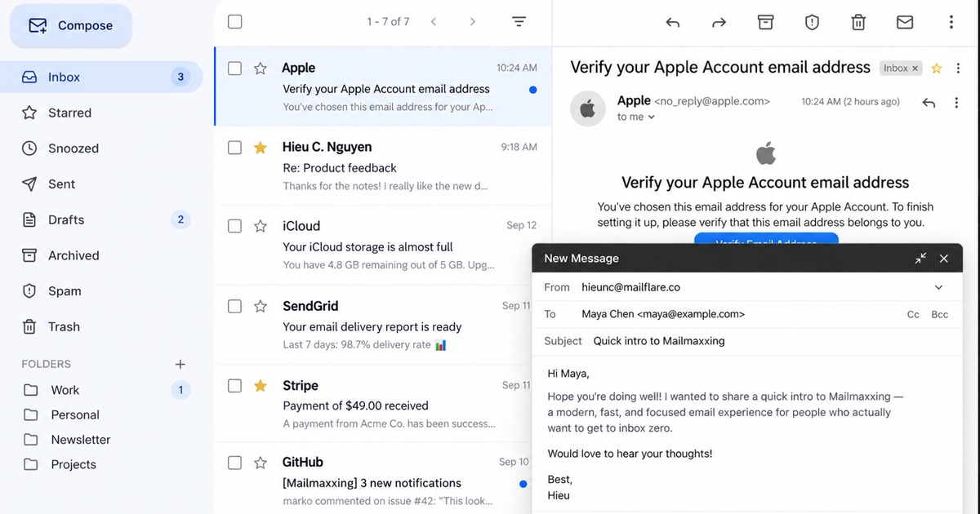Star the GitHub email
Viewport: 980px width, 514px height.
click(261, 463)
